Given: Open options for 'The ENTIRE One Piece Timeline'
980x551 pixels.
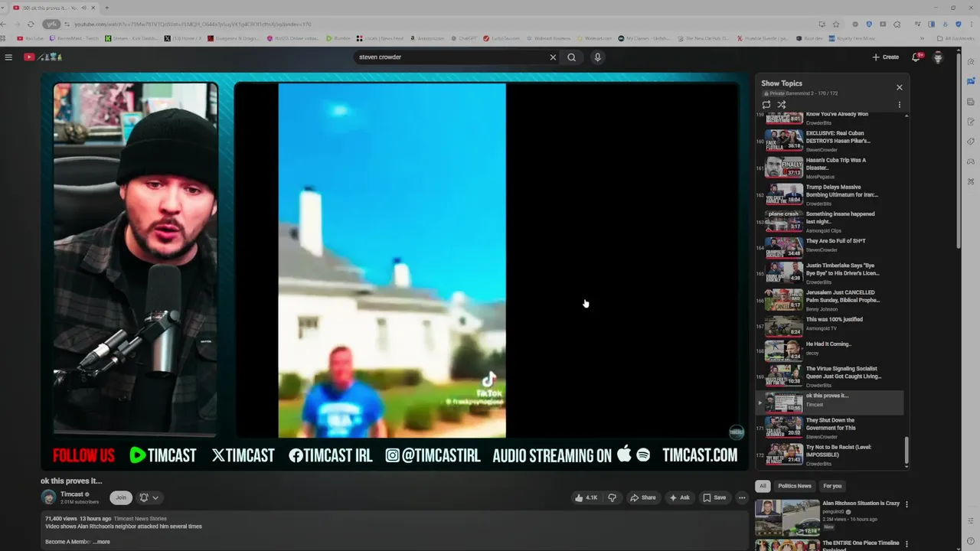Looking at the screenshot, I should pyautogui.click(x=907, y=545).
